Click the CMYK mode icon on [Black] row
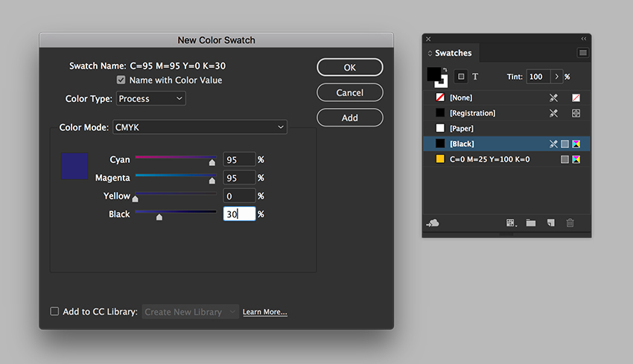Image resolution: width=633 pixels, height=364 pixels. click(x=576, y=144)
